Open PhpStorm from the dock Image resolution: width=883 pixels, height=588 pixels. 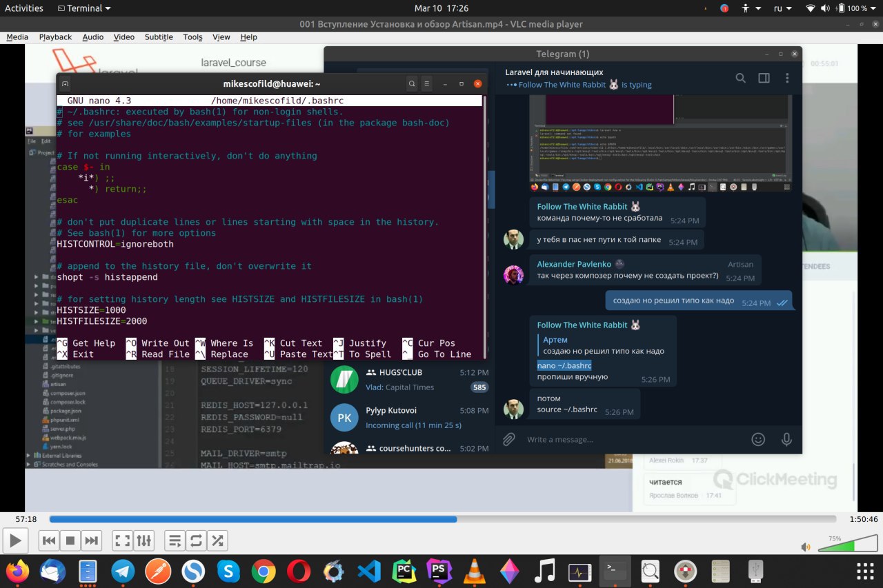(x=439, y=571)
